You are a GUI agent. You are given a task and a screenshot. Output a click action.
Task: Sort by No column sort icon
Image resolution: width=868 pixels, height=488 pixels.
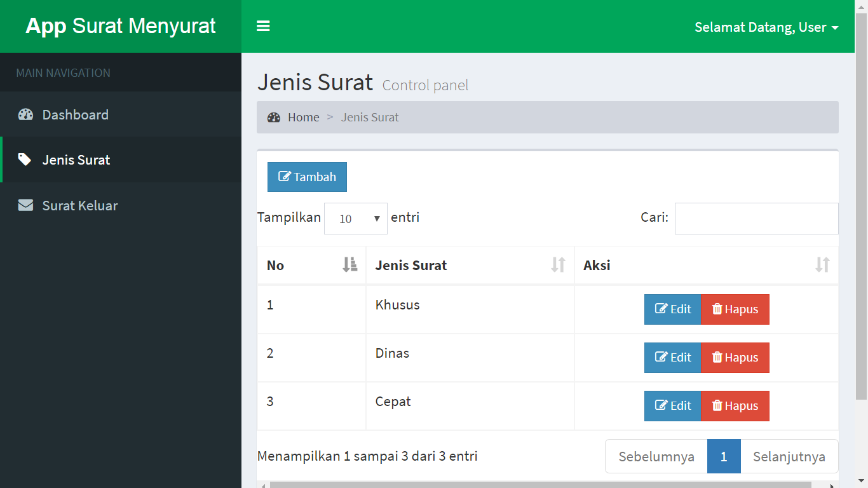click(x=349, y=265)
